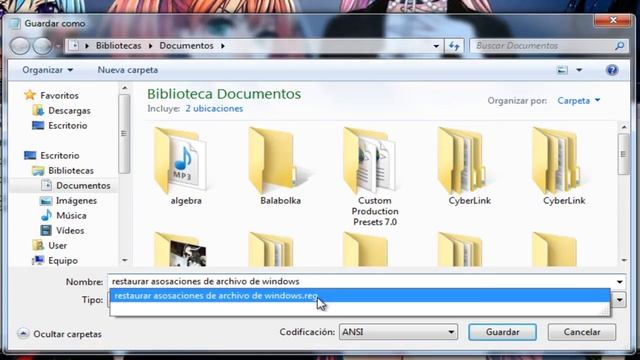The width and height of the screenshot is (640, 360).
Task: Select Favoritos in navigation pane
Action: (x=59, y=96)
